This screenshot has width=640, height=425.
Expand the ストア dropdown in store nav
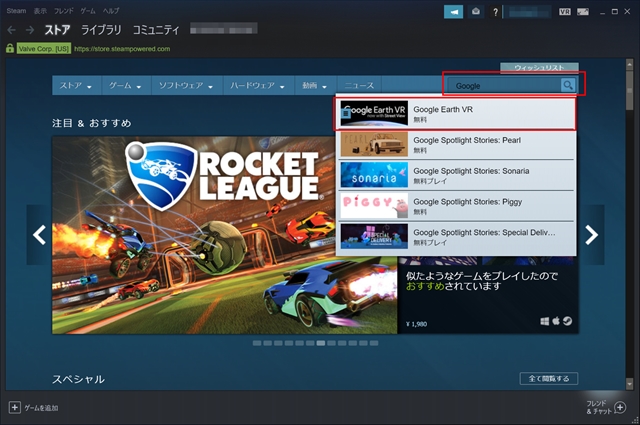[77, 86]
